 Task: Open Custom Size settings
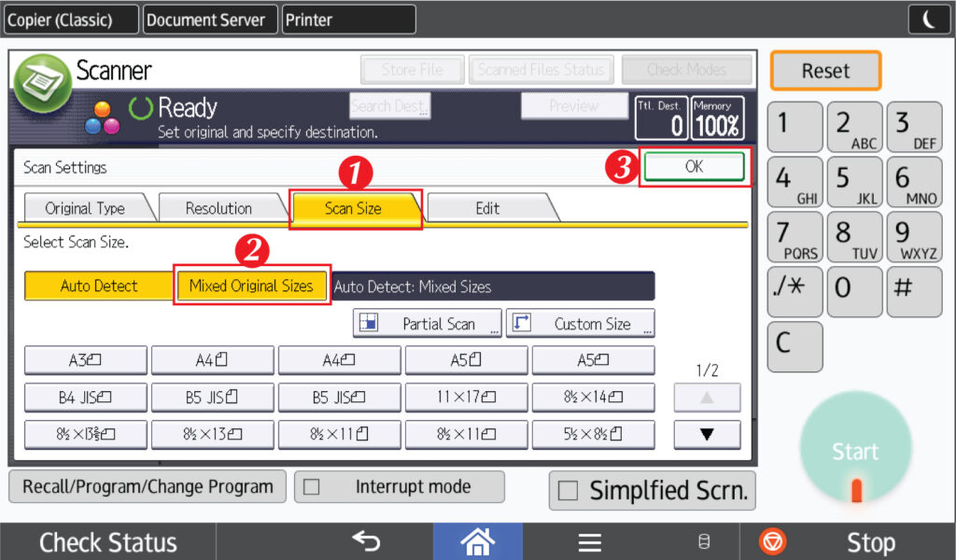coord(581,324)
